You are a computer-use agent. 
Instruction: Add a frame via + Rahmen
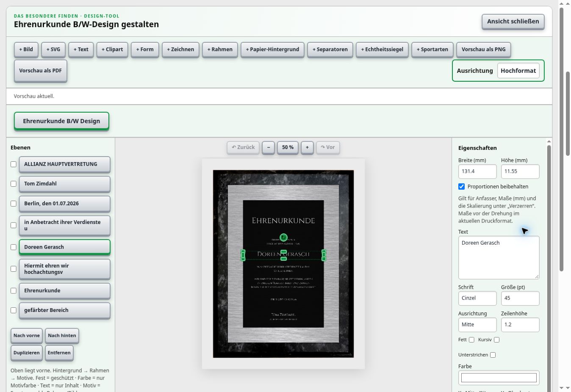(220, 50)
